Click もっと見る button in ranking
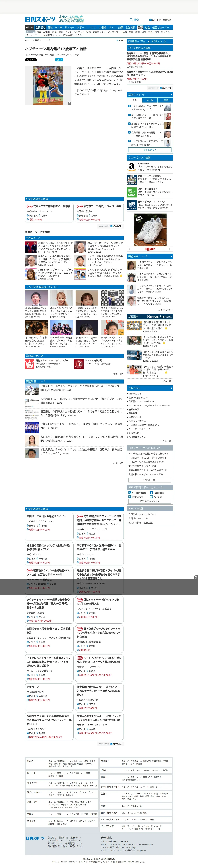 (150, 150)
